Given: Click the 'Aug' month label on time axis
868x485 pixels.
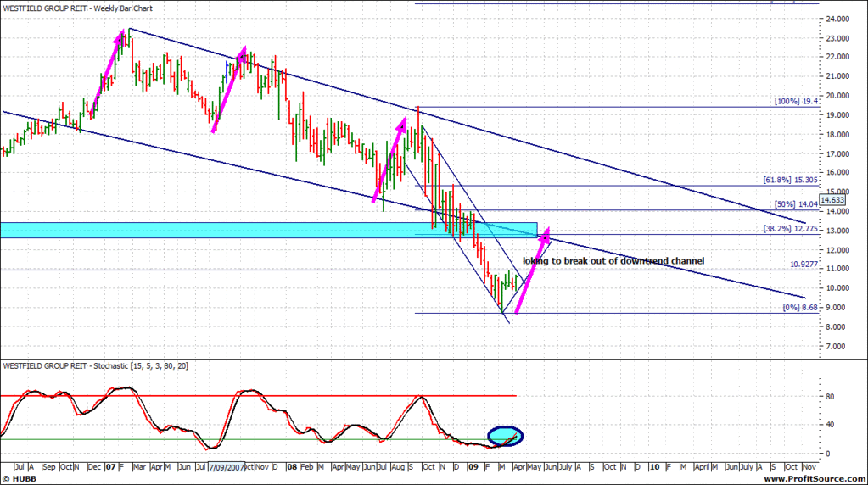Looking at the screenshot, I should pyautogui.click(x=397, y=467).
